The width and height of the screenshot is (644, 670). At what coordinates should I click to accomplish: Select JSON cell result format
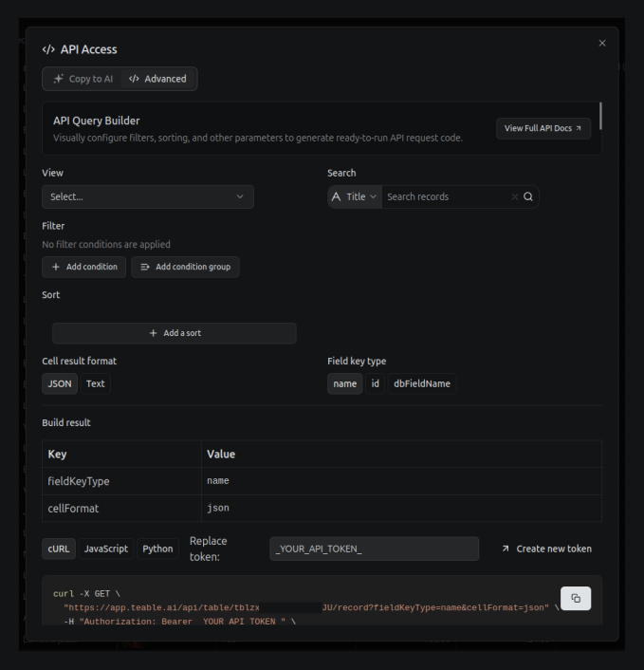tap(60, 383)
